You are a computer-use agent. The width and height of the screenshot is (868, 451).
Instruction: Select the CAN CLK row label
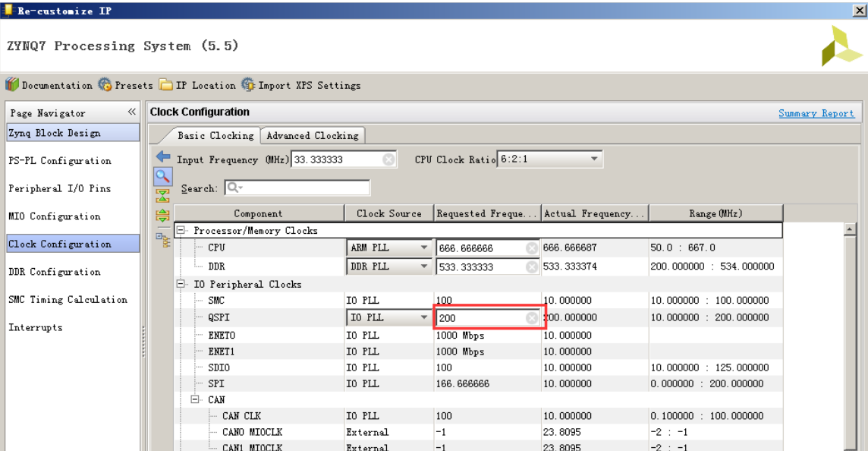pos(241,415)
